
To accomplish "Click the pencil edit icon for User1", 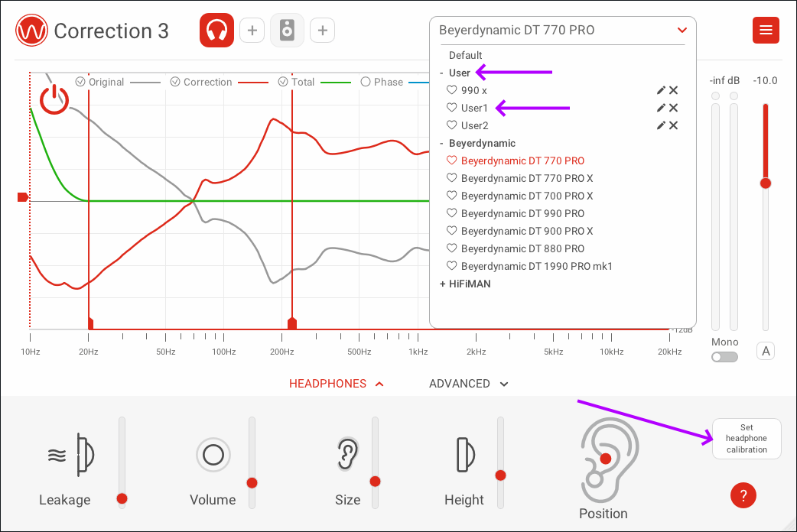I will point(661,108).
